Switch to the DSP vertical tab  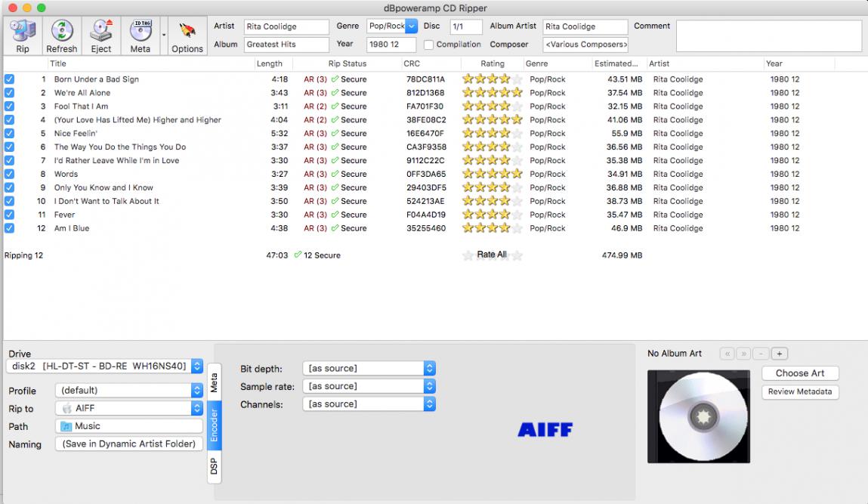[x=214, y=465]
